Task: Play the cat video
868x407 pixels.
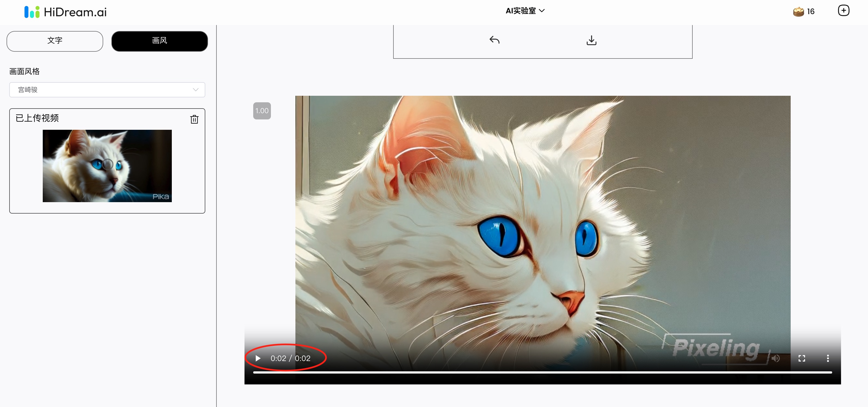Action: point(258,358)
